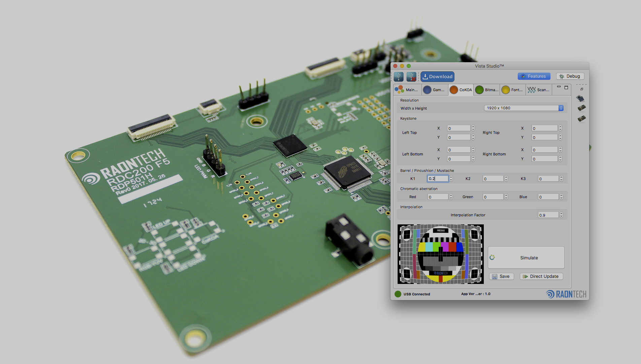This screenshot has height=364, width=641.
Task: Adjust the Left Bottom X stepper
Action: (473, 150)
